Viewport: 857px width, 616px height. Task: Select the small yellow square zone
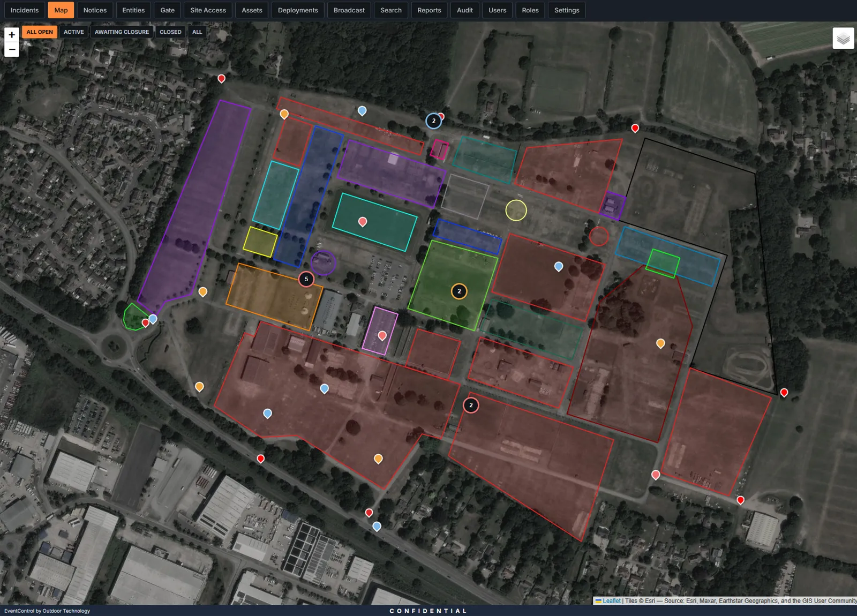(x=260, y=242)
